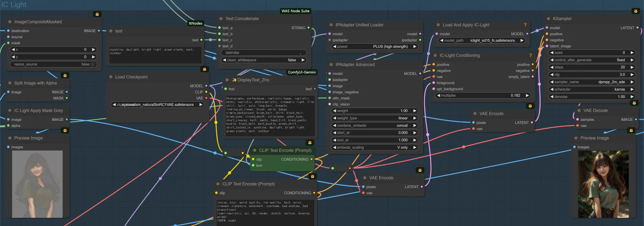Click the help question mark on IC-Light Conditioning
Image resolution: width=644 pixels, height=226 pixels.
[x=530, y=55]
